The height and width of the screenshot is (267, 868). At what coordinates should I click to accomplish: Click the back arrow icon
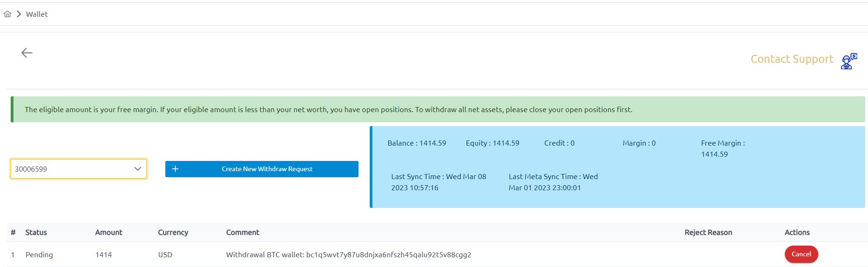(27, 53)
